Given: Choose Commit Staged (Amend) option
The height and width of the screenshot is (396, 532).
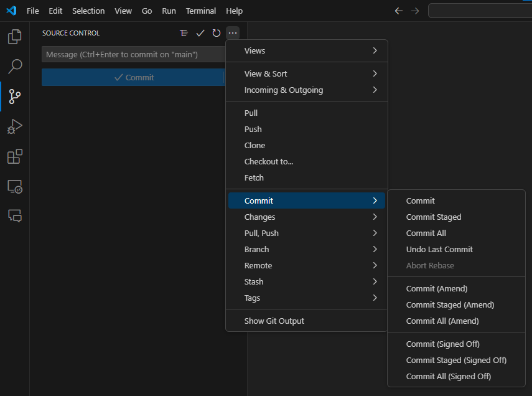Looking at the screenshot, I should (450, 304).
